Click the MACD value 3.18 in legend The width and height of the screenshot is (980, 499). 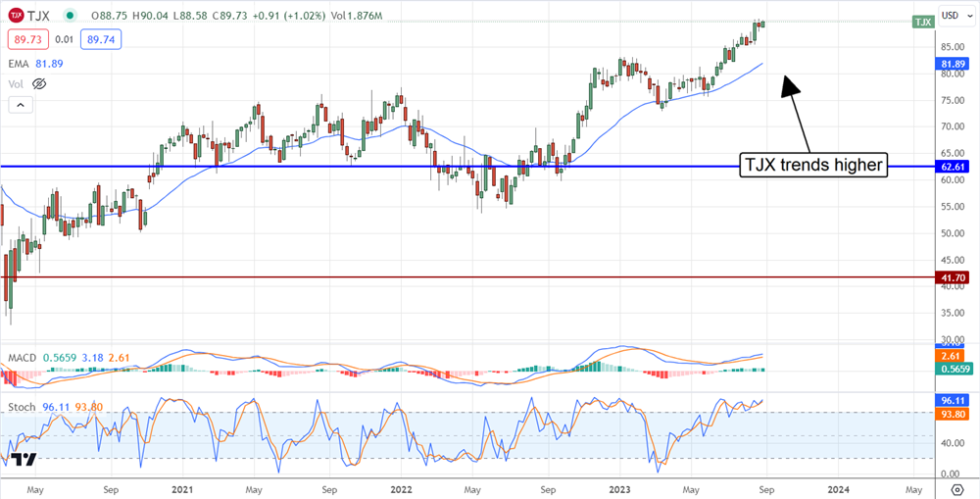(90, 358)
